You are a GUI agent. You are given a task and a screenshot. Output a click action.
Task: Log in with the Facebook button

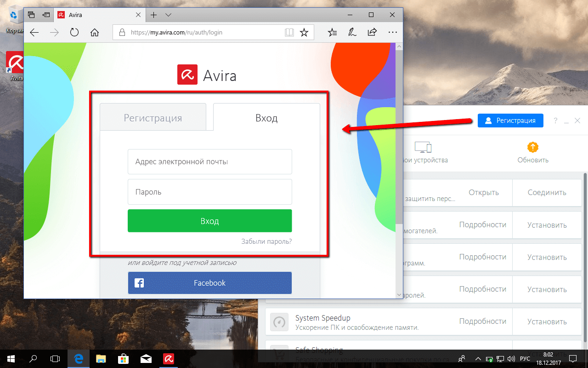pos(210,283)
